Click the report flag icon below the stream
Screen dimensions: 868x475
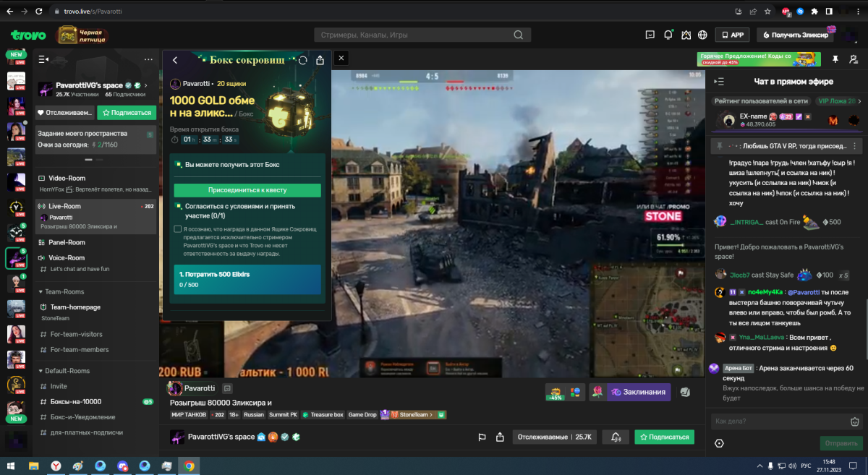click(481, 437)
